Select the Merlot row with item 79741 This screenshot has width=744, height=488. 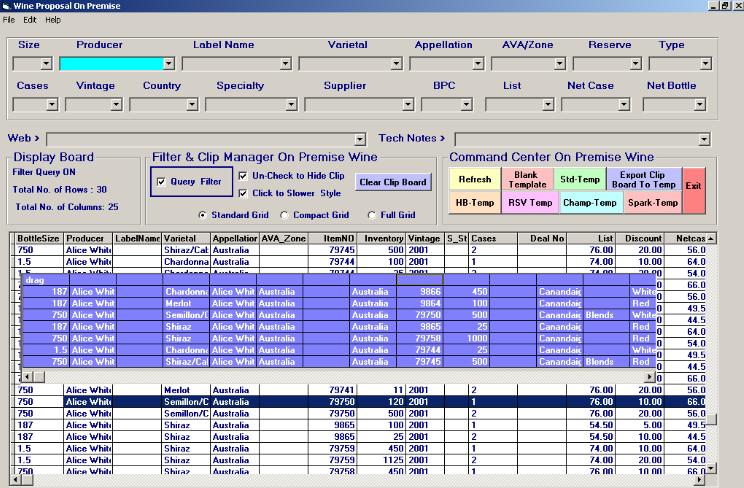tap(360, 390)
